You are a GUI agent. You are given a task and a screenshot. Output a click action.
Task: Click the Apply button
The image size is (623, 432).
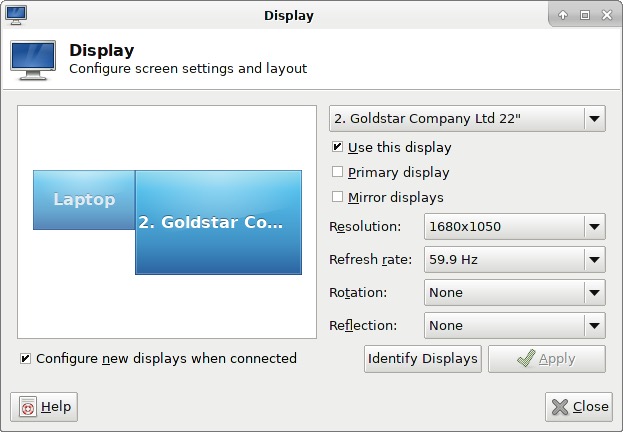[547, 359]
